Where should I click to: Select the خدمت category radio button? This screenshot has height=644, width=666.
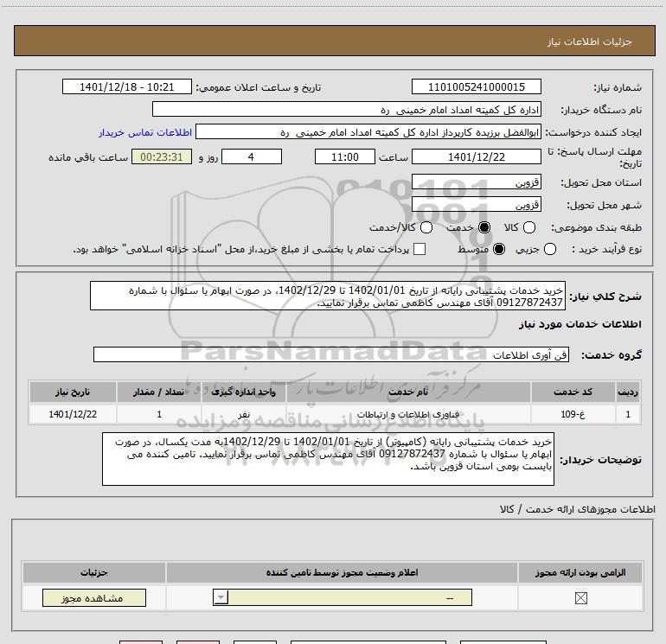point(484,227)
